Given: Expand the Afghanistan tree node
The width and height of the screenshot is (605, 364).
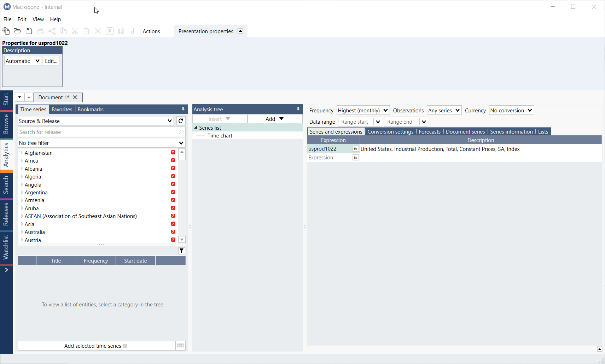Looking at the screenshot, I should pyautogui.click(x=22, y=153).
